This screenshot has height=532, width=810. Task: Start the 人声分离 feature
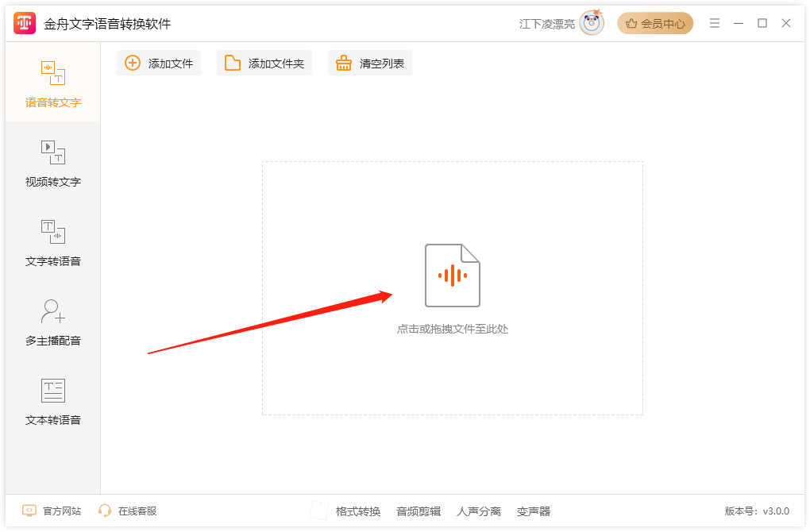pos(479,511)
